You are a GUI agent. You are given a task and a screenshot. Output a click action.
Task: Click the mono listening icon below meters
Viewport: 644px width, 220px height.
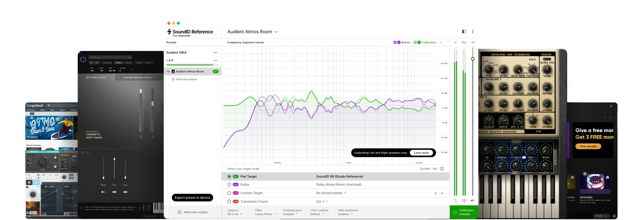pyautogui.click(x=464, y=200)
